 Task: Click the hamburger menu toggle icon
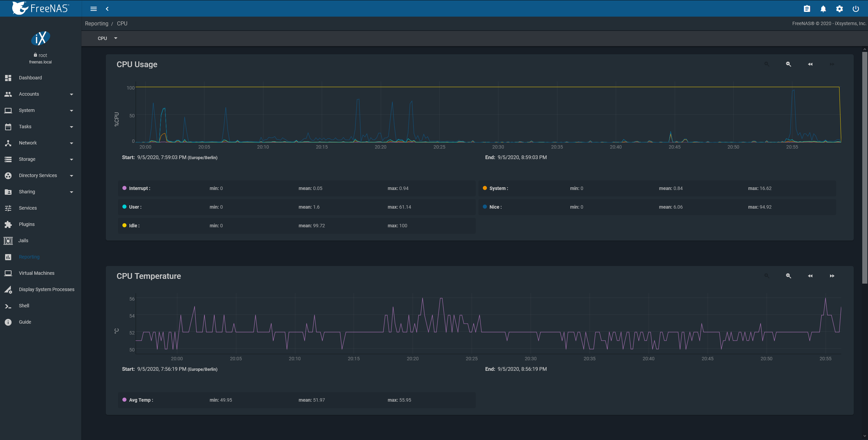click(x=94, y=9)
